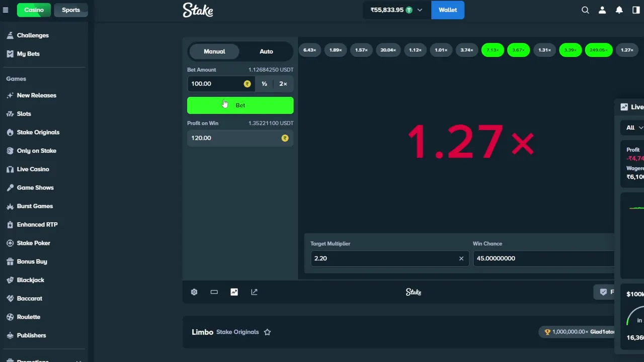The image size is (644, 362).
Task: Click the Target Multiplier input field
Action: [389, 258]
